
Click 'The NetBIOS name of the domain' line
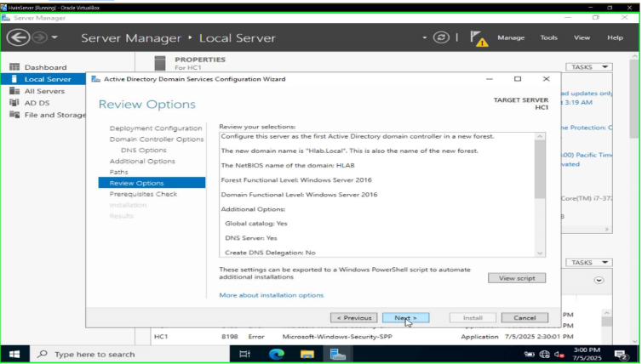(288, 165)
